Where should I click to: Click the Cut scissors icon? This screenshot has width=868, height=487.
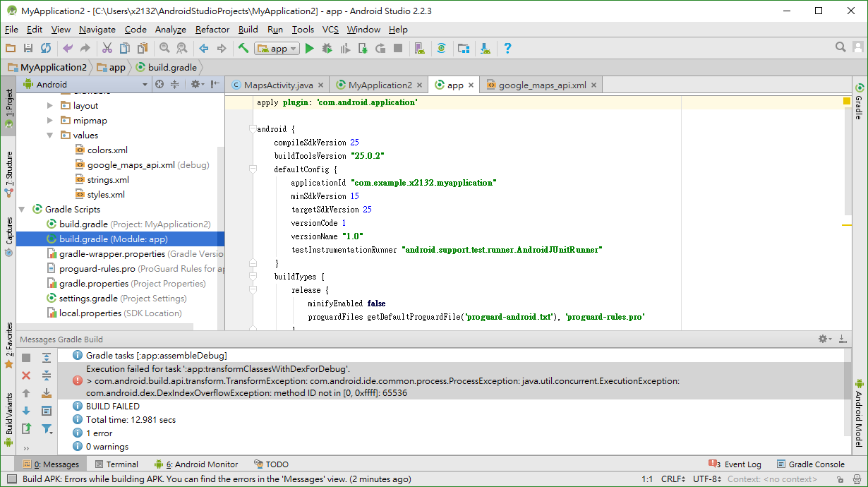[x=107, y=48]
